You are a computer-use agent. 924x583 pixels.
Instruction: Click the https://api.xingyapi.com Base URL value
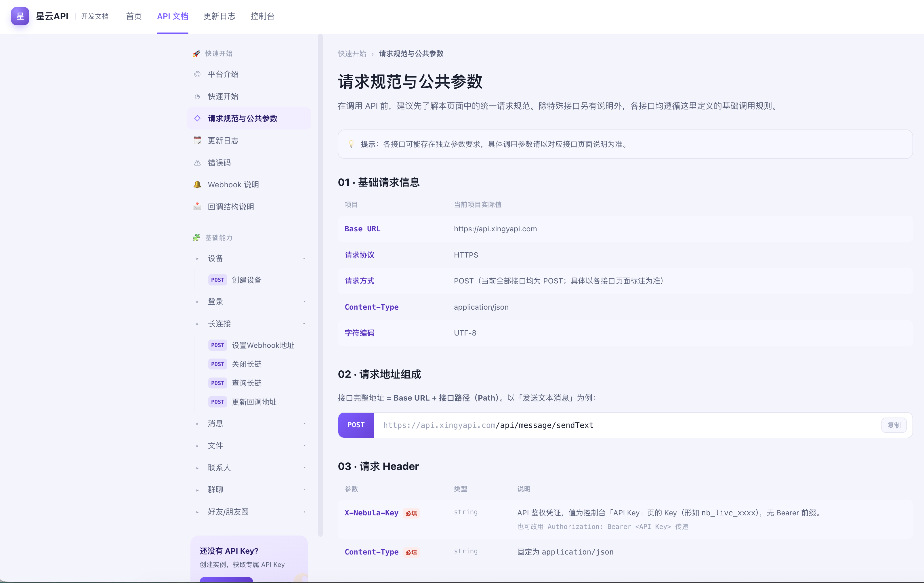point(495,229)
